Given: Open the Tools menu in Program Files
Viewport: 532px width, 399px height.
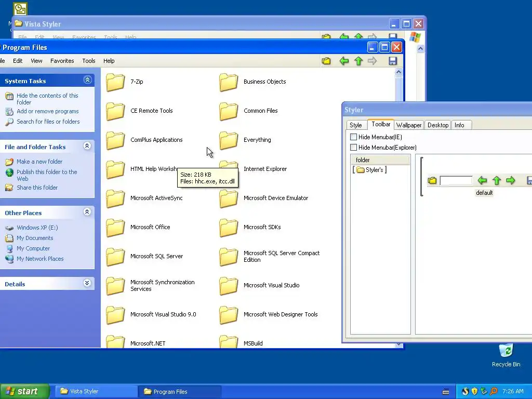Looking at the screenshot, I should point(88,61).
